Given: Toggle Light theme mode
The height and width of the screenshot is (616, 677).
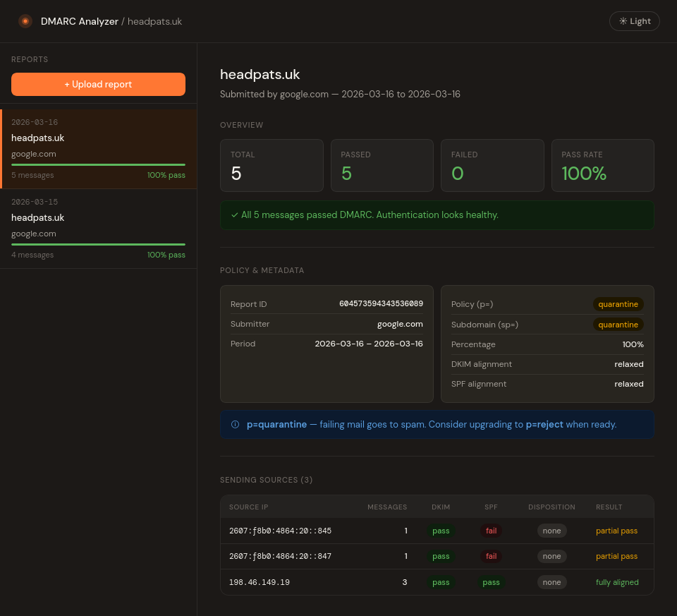Looking at the screenshot, I should pyautogui.click(x=634, y=21).
